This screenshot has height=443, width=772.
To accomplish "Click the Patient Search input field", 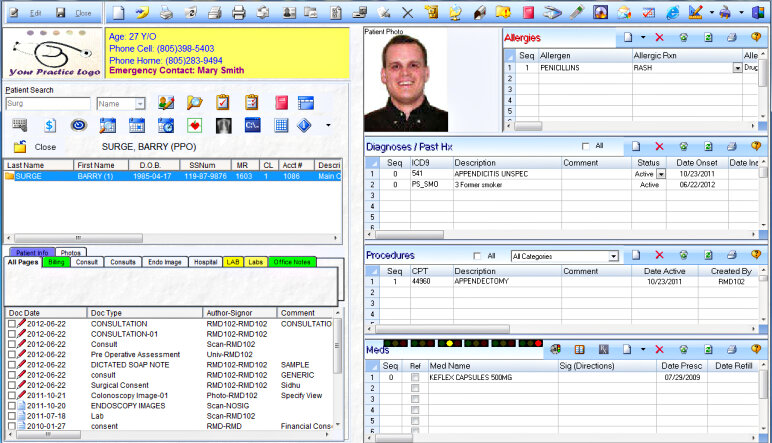I will coord(46,104).
